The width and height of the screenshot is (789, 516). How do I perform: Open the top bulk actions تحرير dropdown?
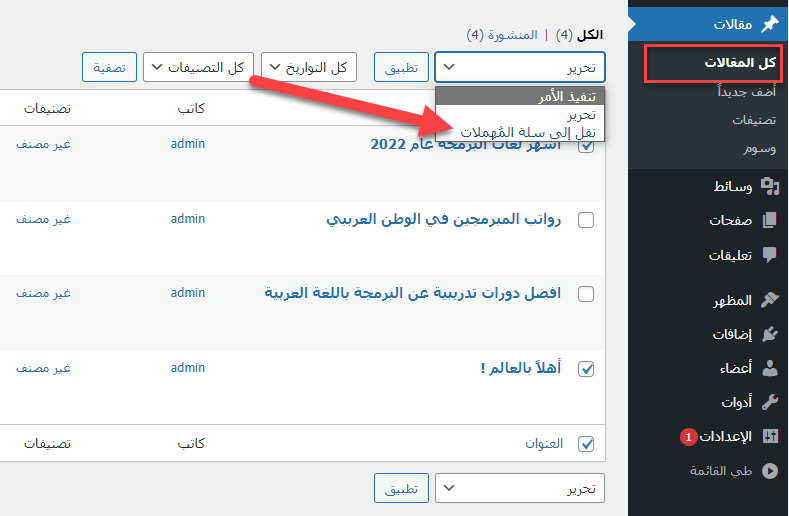click(520, 67)
